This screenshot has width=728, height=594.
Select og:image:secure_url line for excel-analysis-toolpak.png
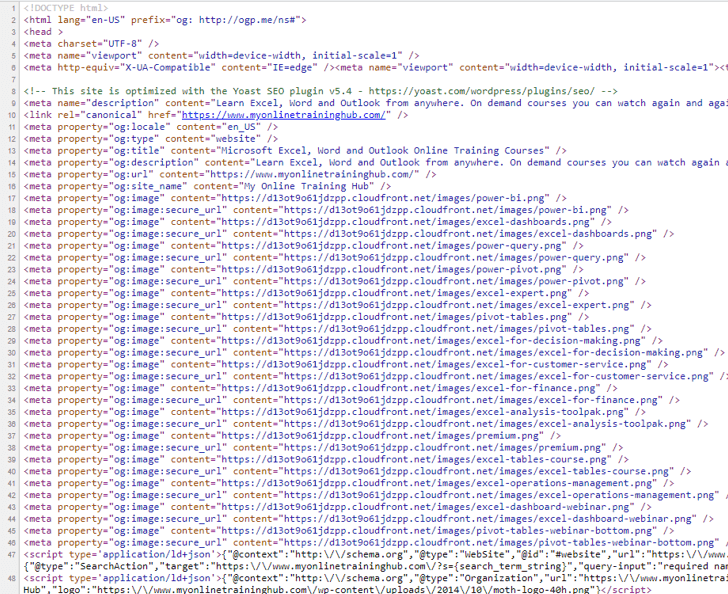click(366, 424)
